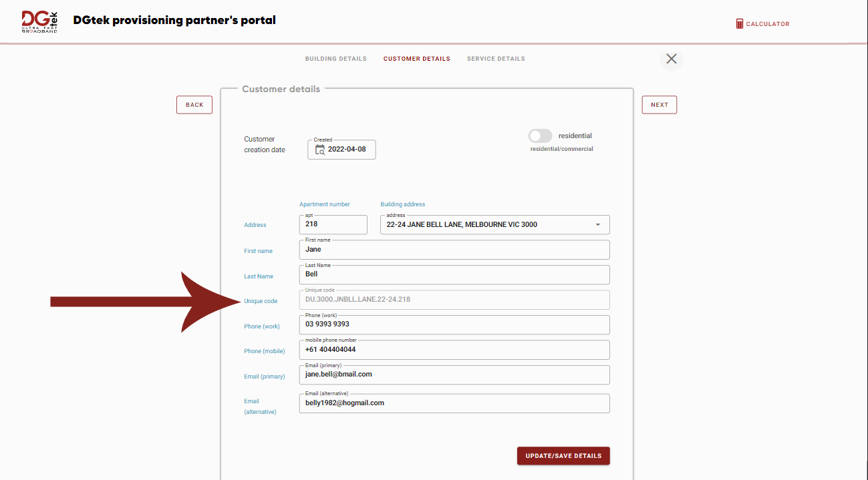Image resolution: width=868 pixels, height=480 pixels.
Task: Select the apartment number field showing 218
Action: click(333, 224)
